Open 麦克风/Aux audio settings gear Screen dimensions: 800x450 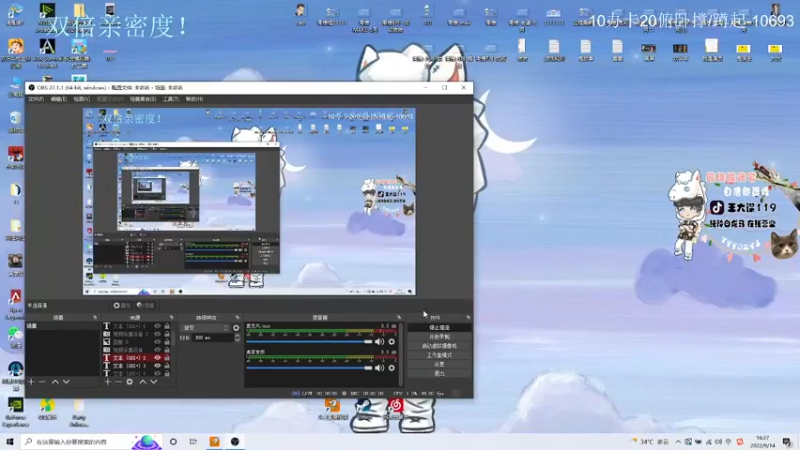pyautogui.click(x=391, y=341)
